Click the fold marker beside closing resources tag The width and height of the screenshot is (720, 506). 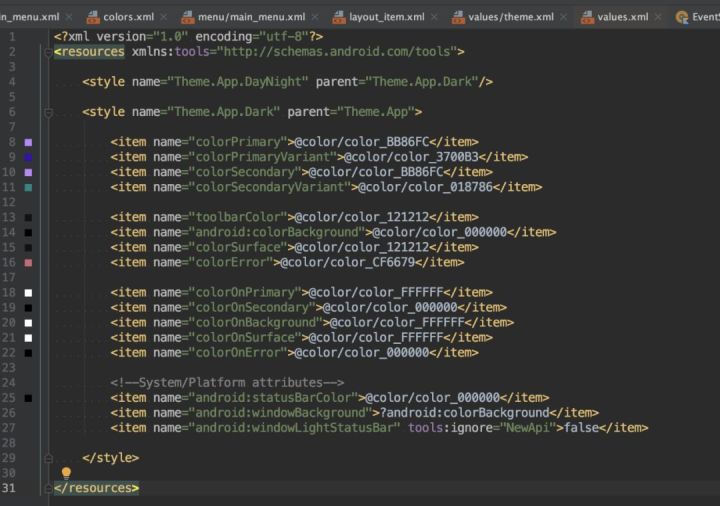click(47, 488)
